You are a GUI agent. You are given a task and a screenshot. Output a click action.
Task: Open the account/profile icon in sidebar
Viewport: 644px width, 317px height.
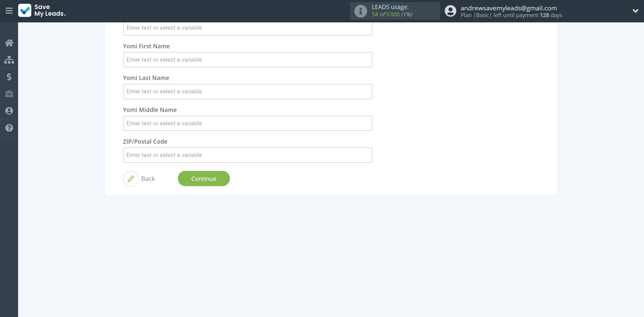coord(9,111)
